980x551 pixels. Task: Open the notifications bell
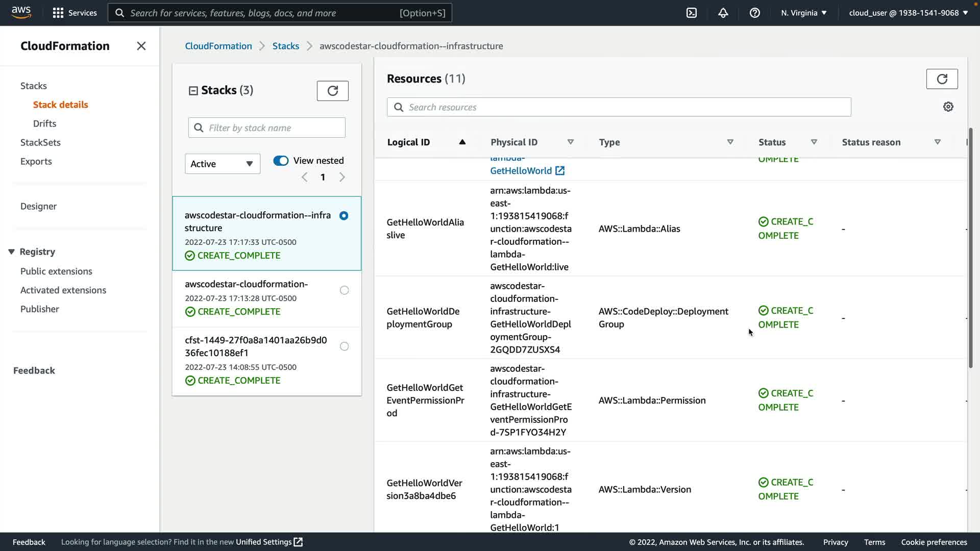pos(723,13)
